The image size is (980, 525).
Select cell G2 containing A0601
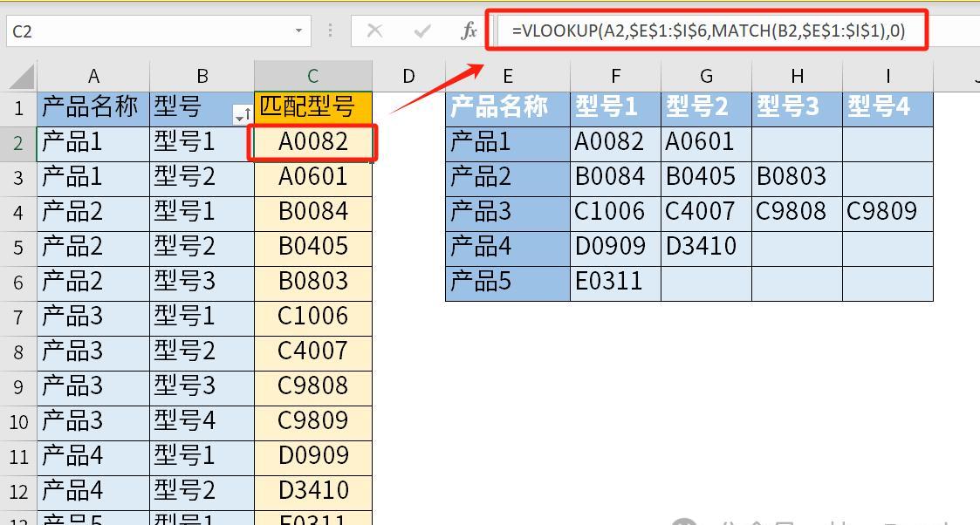[706, 144]
